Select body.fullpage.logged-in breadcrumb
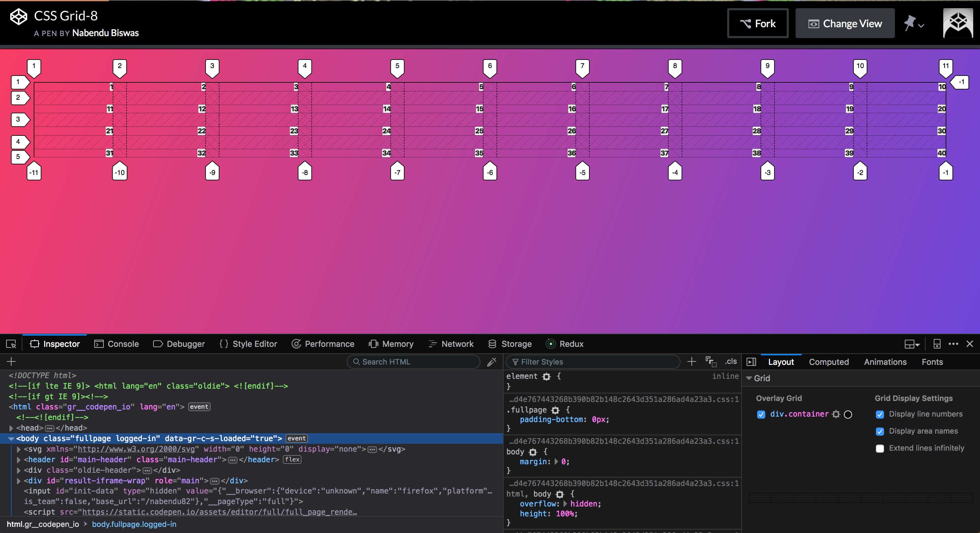980x533 pixels. (x=134, y=524)
